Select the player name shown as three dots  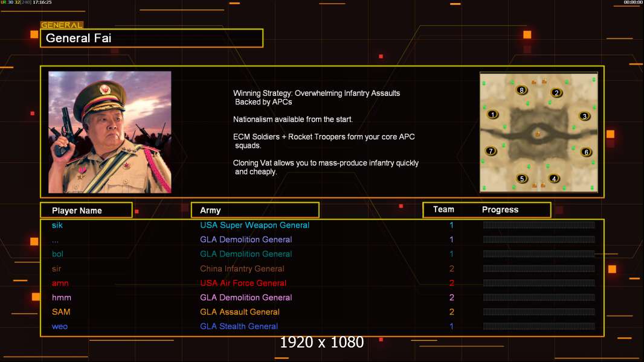pyautogui.click(x=55, y=241)
